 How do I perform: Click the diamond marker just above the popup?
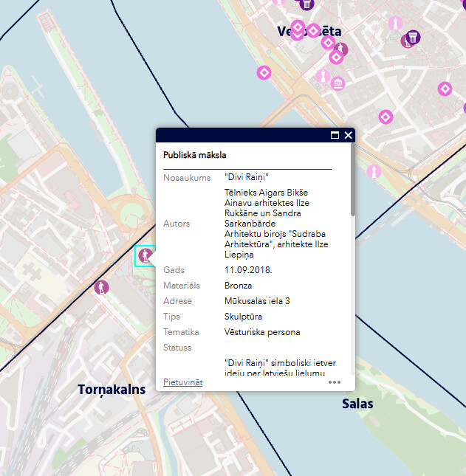[385, 117]
